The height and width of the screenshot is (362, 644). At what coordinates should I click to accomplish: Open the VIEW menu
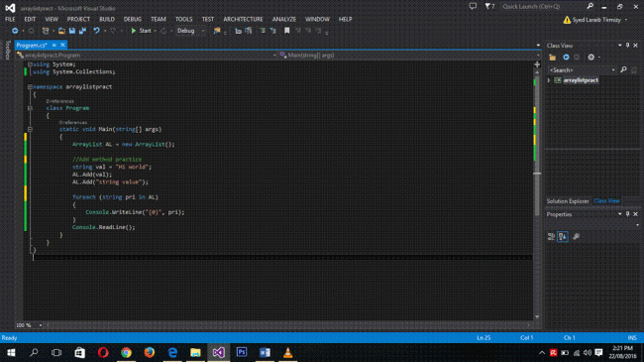point(52,19)
